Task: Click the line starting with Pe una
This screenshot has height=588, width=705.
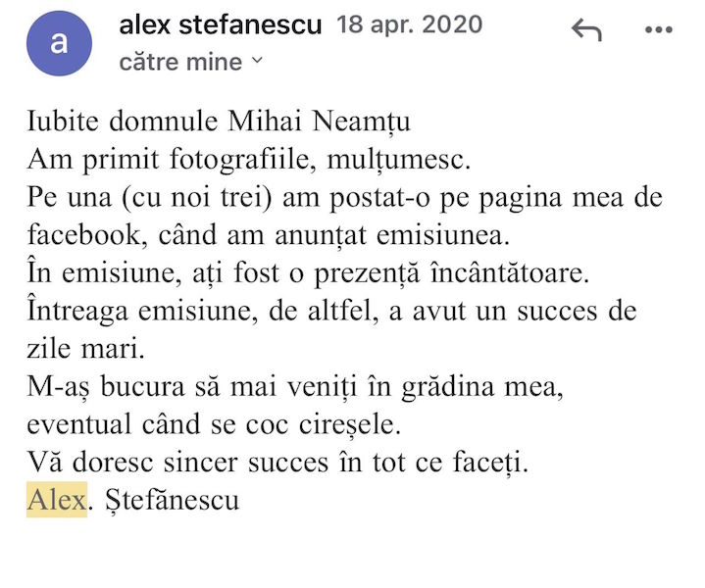Action: pos(345,197)
